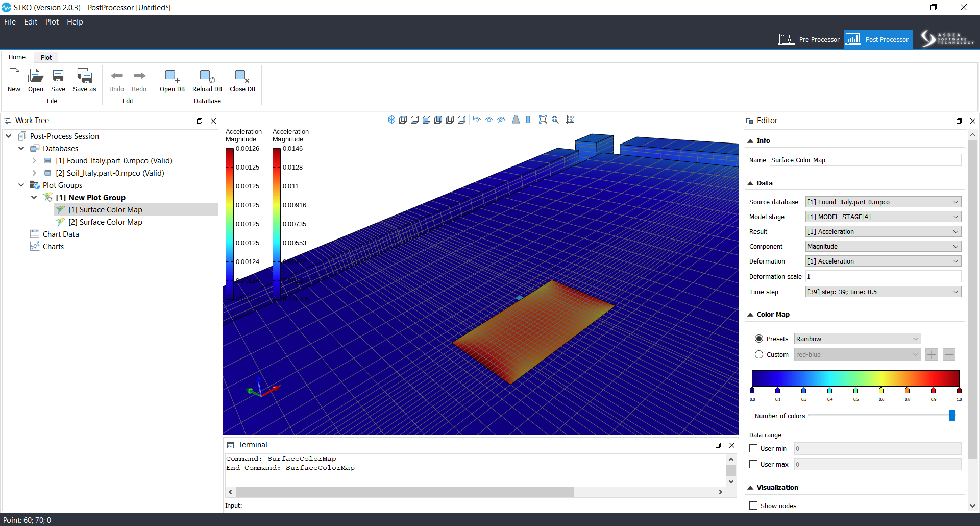The height and width of the screenshot is (526, 980).
Task: Collapse the Plot Groups tree node
Action: [x=21, y=185]
